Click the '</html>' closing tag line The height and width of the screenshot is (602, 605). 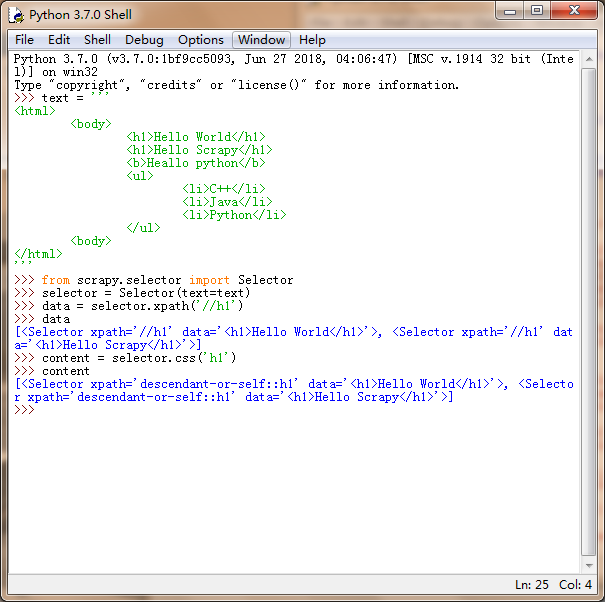39,254
